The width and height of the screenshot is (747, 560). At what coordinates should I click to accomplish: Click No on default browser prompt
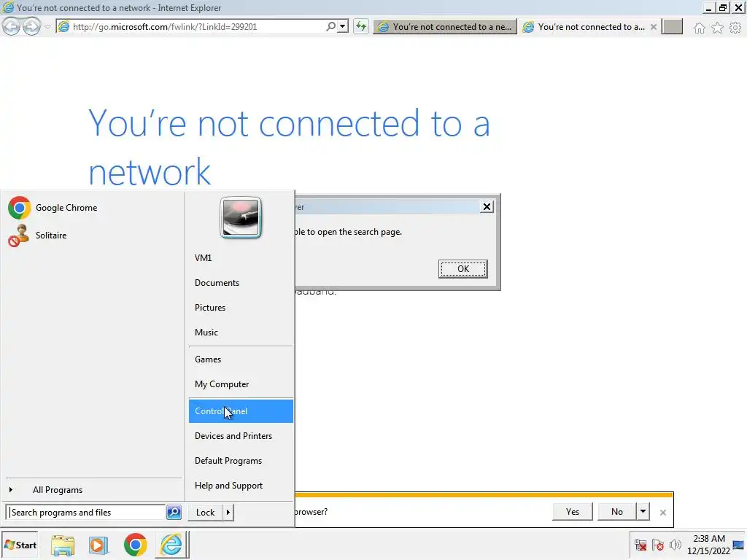(617, 511)
